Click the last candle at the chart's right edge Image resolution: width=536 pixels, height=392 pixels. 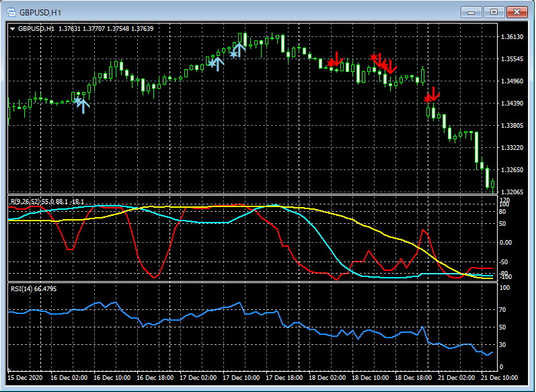[x=492, y=184]
